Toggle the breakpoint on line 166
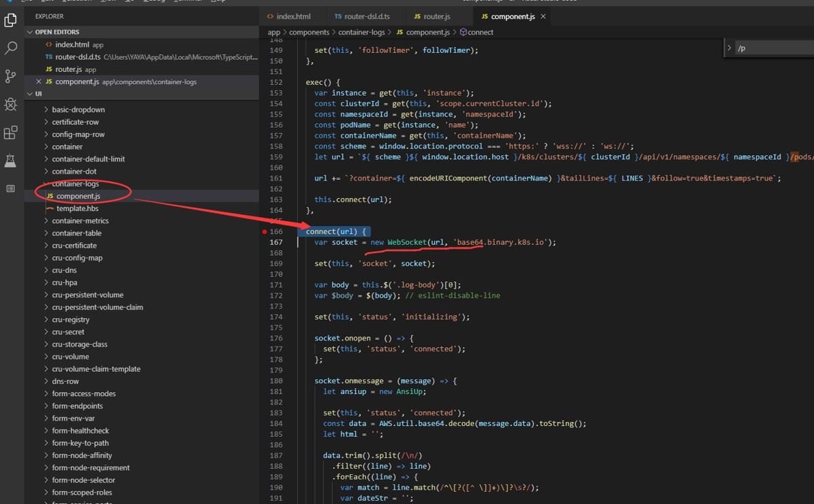The width and height of the screenshot is (814, 504). click(x=265, y=232)
